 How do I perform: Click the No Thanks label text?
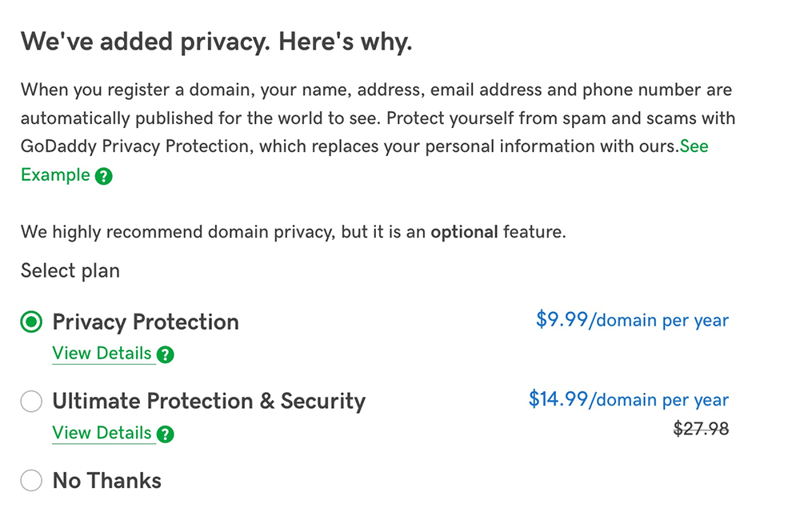coord(107,481)
